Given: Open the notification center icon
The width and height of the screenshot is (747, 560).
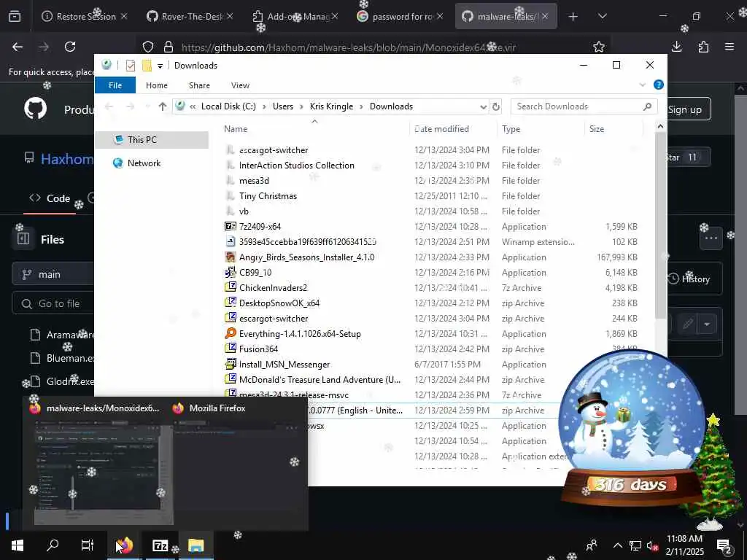Looking at the screenshot, I should [724, 545].
